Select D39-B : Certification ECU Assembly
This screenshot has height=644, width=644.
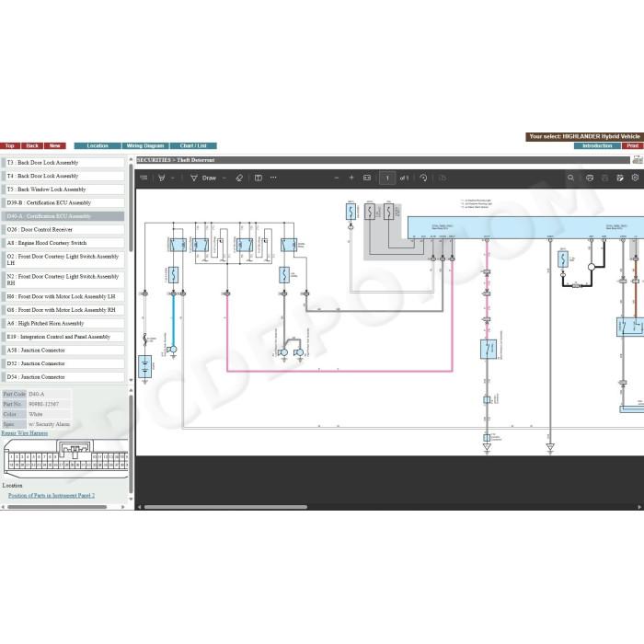click(x=63, y=203)
